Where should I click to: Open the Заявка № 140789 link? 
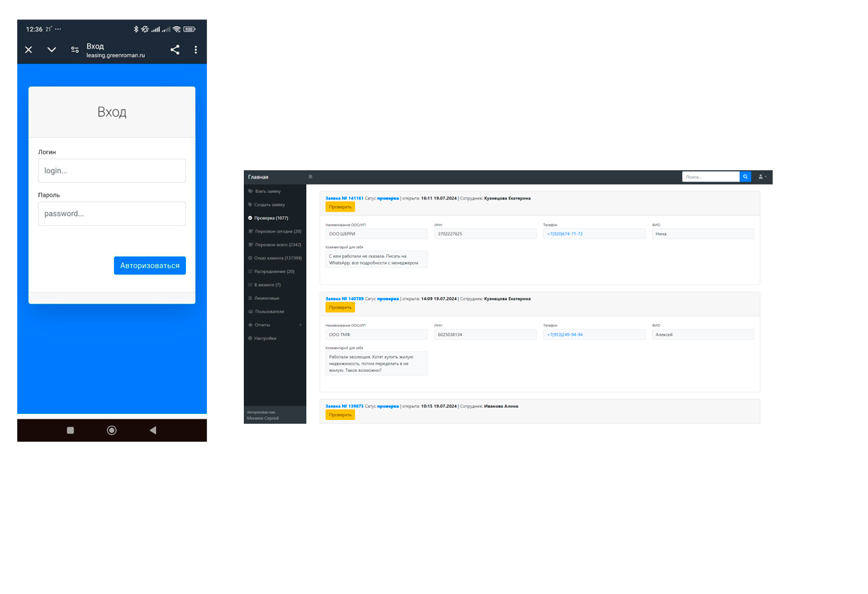pyautogui.click(x=344, y=298)
